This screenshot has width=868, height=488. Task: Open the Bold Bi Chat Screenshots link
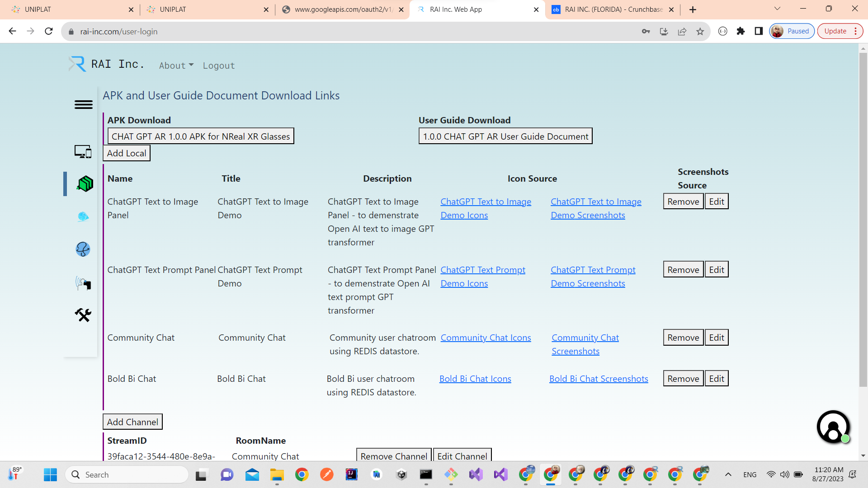tap(599, 379)
